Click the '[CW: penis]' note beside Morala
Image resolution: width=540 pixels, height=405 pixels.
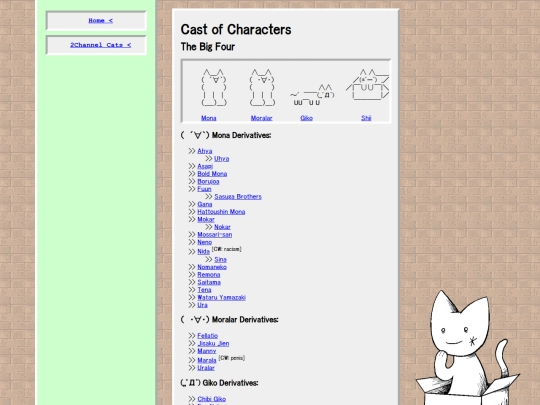click(231, 358)
